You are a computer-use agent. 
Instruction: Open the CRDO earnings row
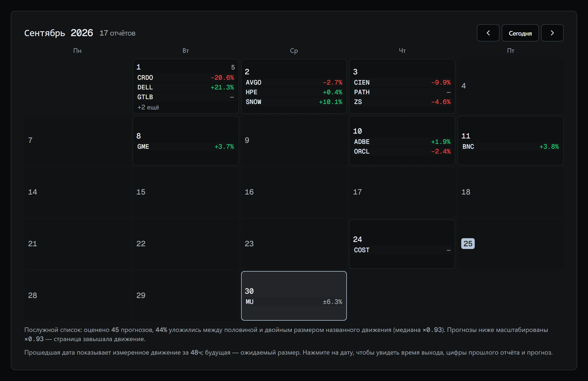[x=186, y=78]
